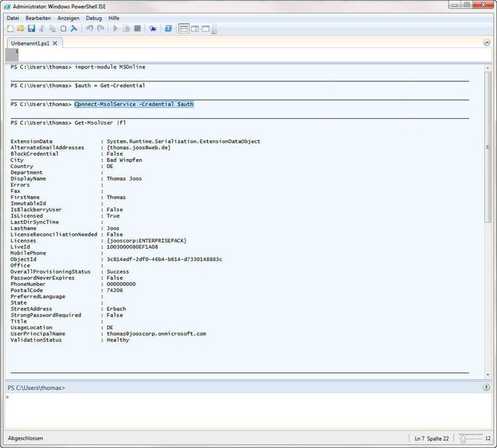Click in the command input pane

[247, 411]
